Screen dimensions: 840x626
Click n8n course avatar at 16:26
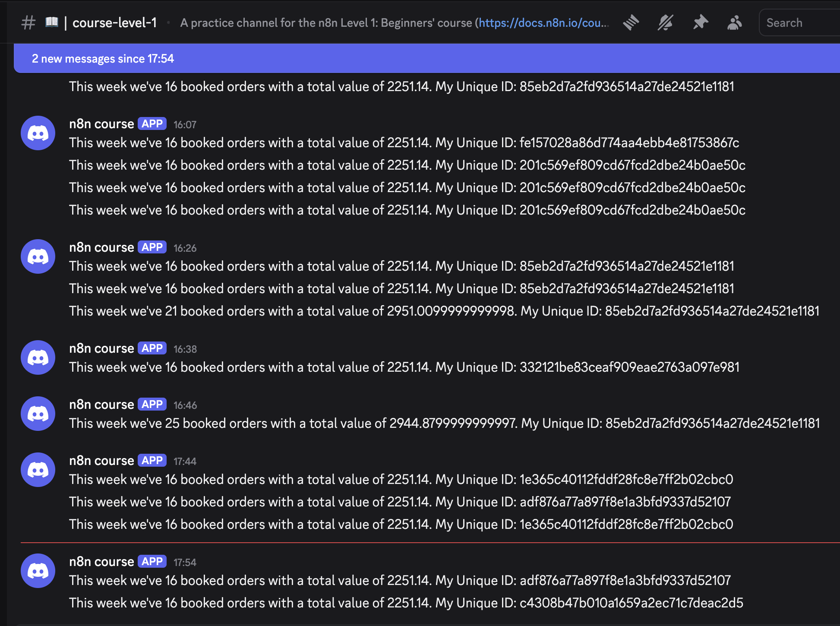(x=38, y=256)
